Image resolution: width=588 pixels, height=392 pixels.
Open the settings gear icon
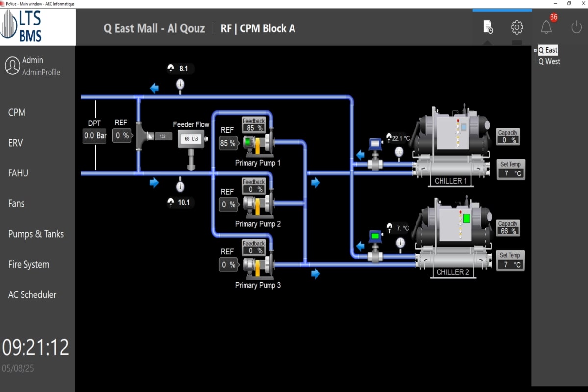point(517,27)
